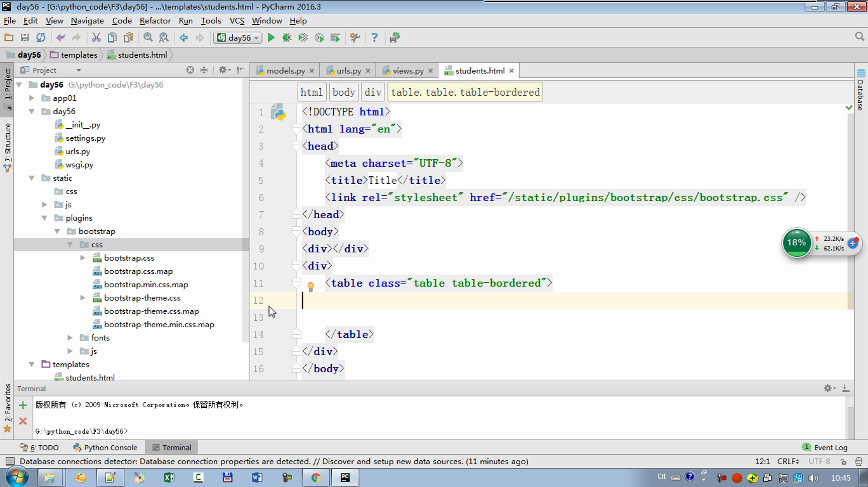Open Settings via the wrench toolbar icon
868x487 pixels.
[x=355, y=38]
